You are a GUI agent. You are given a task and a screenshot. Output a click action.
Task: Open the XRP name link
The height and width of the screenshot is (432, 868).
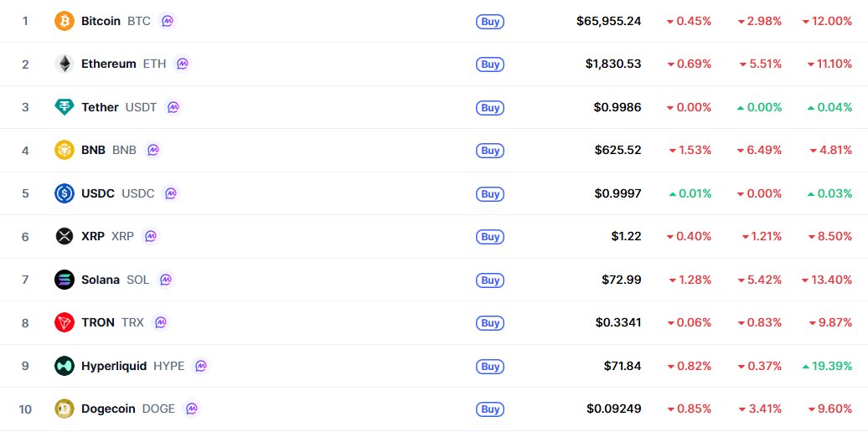pos(93,236)
